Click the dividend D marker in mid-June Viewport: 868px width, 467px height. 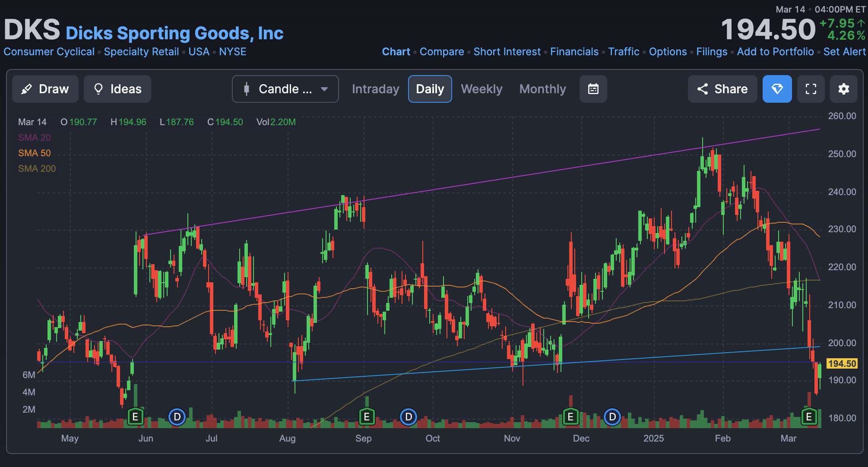(x=177, y=417)
